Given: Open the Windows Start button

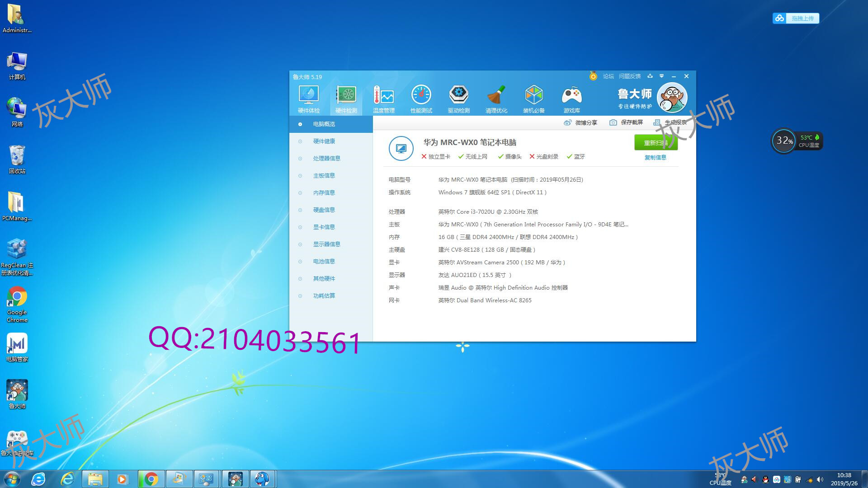Looking at the screenshot, I should tap(12, 479).
